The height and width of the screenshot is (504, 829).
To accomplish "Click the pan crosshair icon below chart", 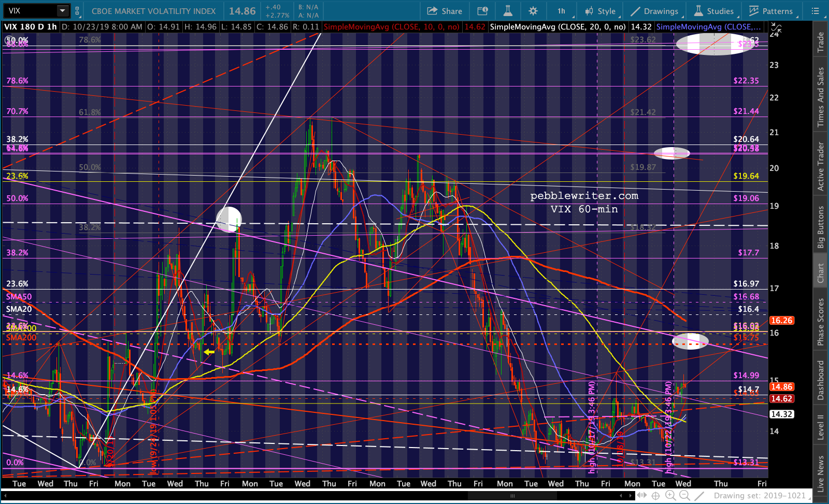I will click(x=655, y=496).
